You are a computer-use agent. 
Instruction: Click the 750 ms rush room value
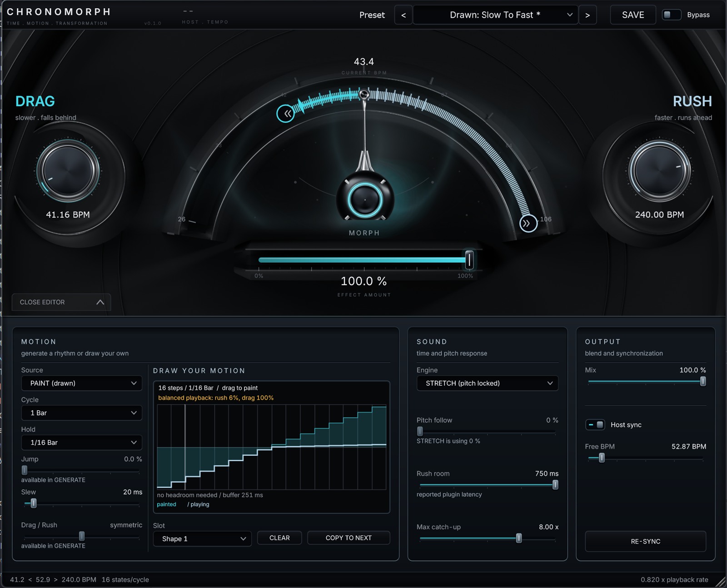pyautogui.click(x=547, y=473)
